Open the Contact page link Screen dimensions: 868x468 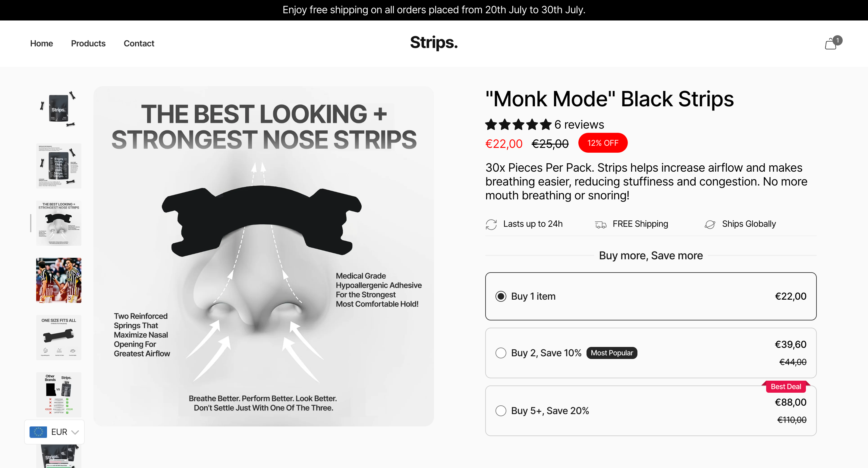(x=139, y=43)
